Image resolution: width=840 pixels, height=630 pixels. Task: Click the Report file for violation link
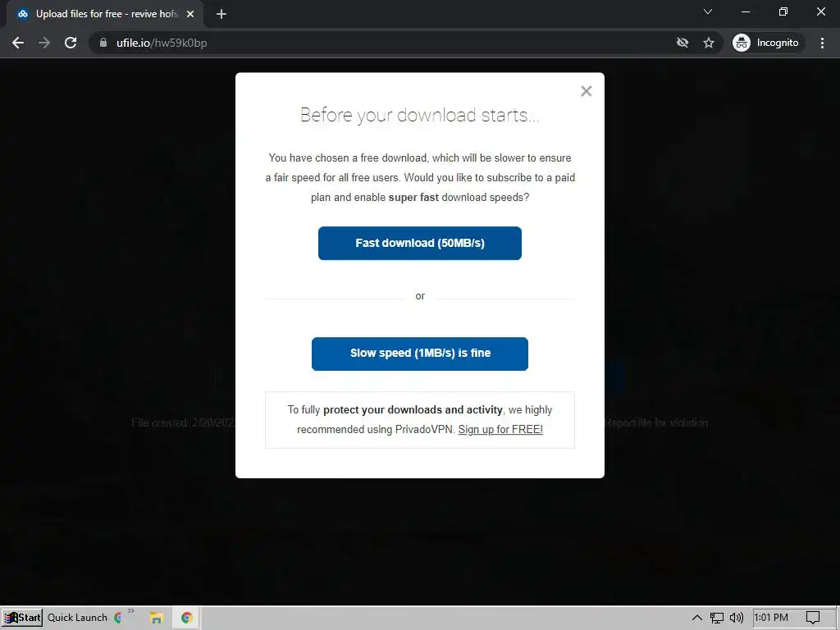pos(656,422)
